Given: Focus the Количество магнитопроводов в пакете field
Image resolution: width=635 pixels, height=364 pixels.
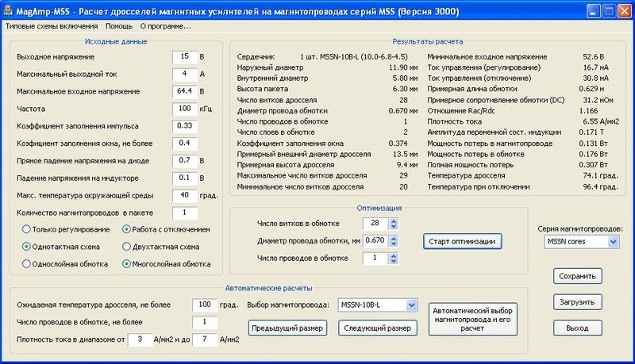Looking at the screenshot, I should (x=185, y=213).
